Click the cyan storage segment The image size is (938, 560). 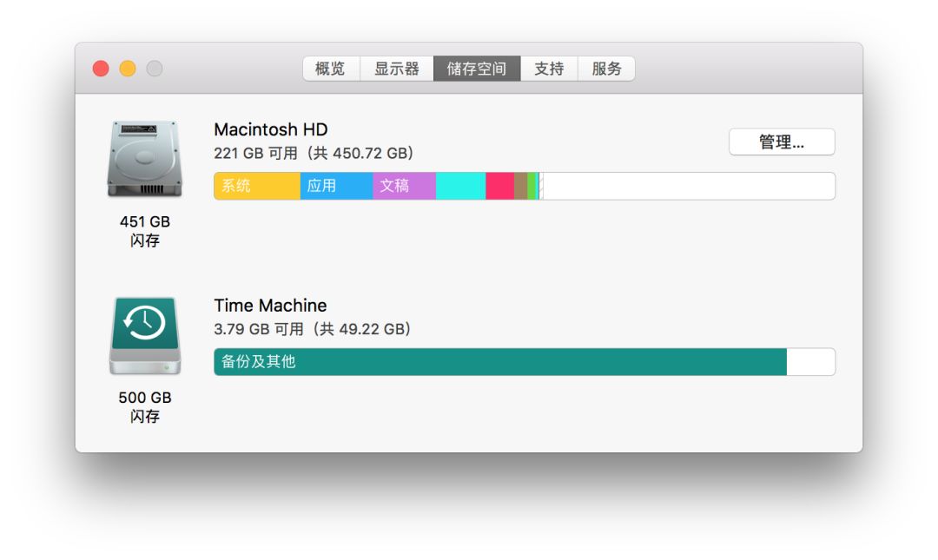tap(460, 186)
